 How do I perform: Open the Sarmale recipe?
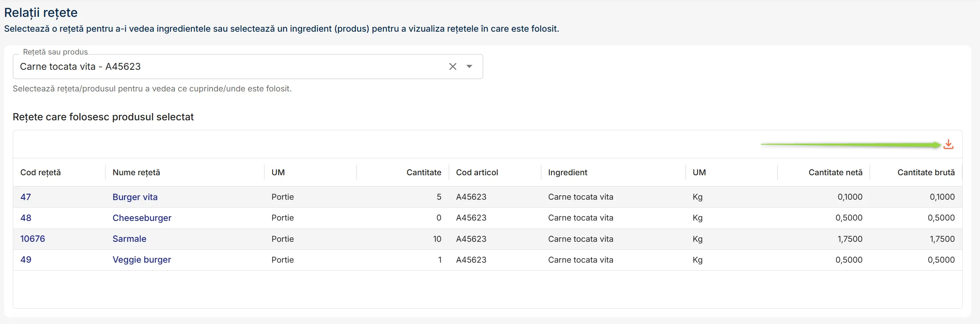129,239
